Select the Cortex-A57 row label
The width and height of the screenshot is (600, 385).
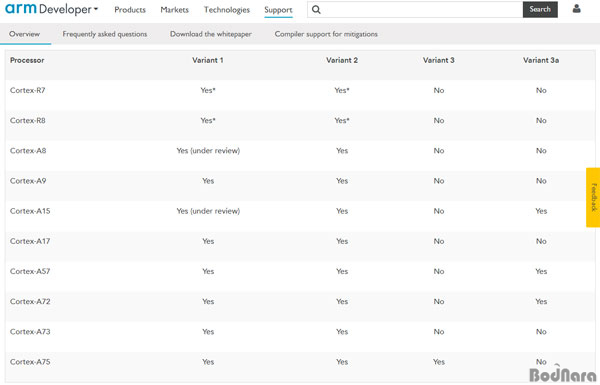point(30,271)
